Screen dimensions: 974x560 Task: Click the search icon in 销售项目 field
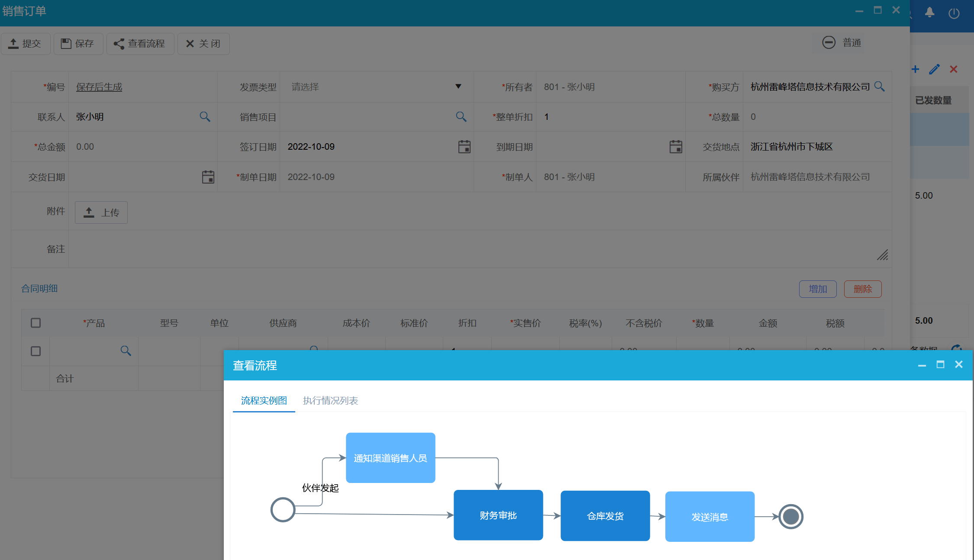[x=461, y=117]
